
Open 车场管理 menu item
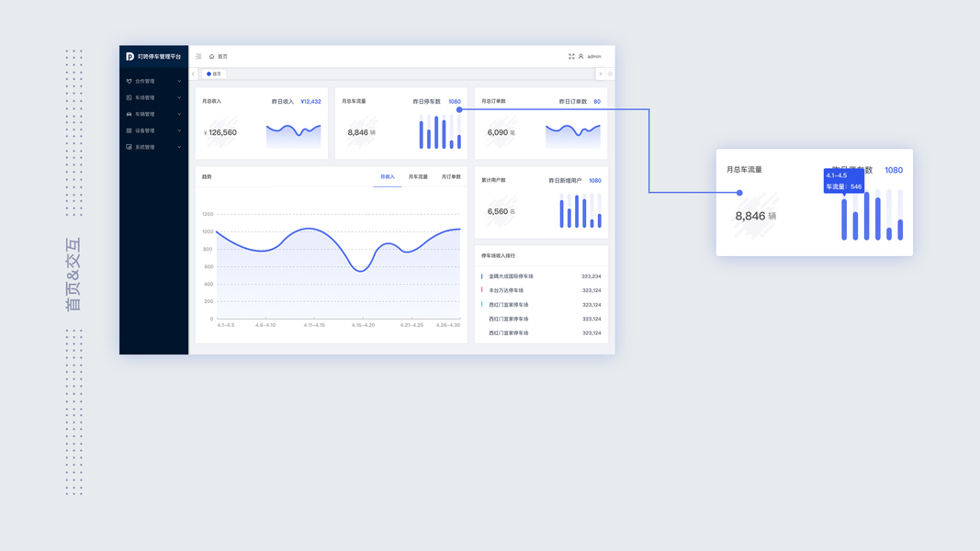tap(153, 97)
